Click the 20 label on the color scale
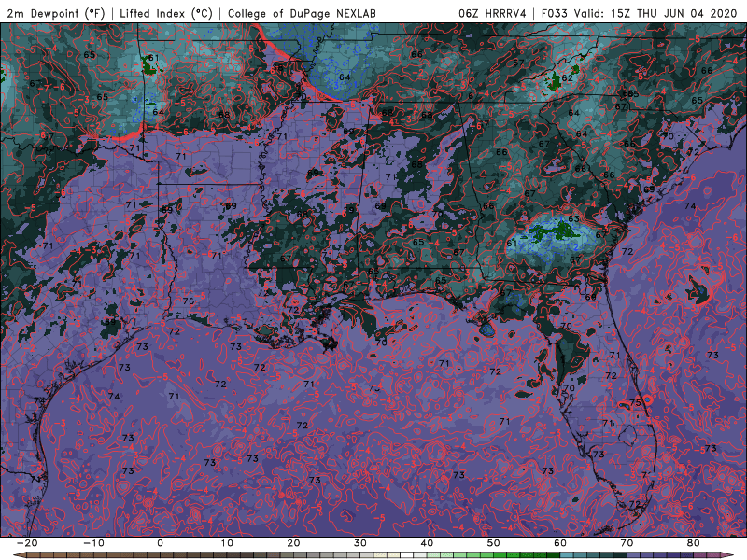Viewport: 747px width, 560px height. 293,543
